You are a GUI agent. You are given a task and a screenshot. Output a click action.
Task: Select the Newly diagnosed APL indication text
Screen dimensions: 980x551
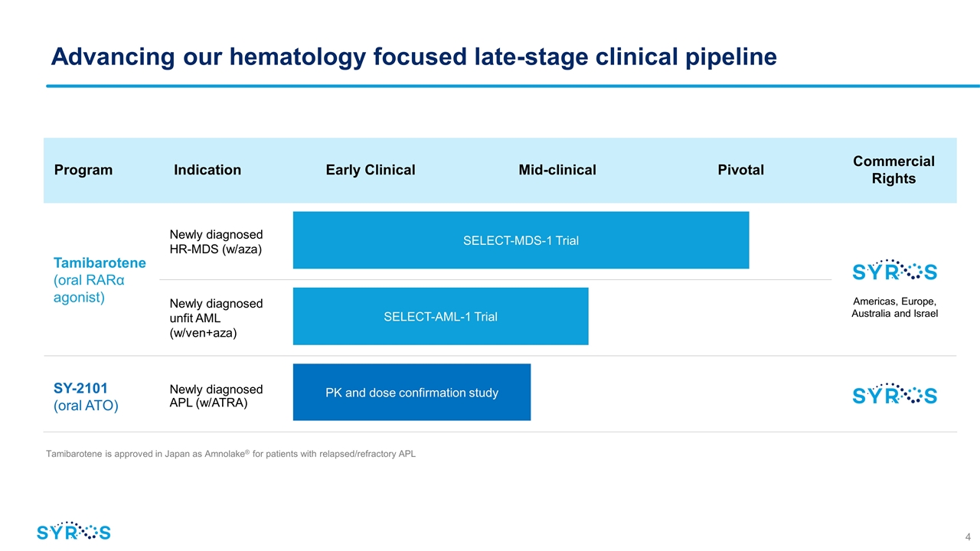tap(216, 396)
